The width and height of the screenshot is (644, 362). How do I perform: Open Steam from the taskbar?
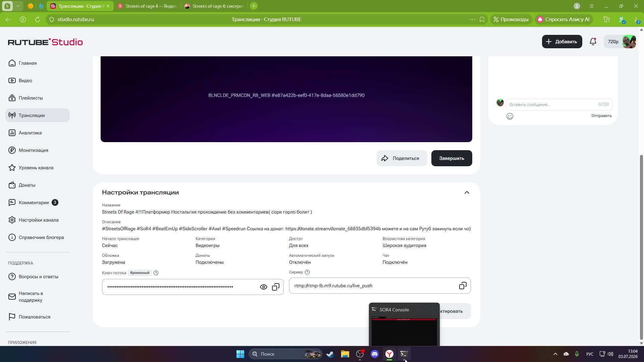point(330,354)
